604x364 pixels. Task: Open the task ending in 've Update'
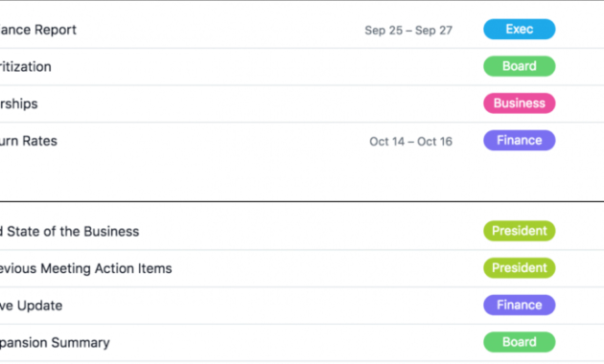(32, 306)
